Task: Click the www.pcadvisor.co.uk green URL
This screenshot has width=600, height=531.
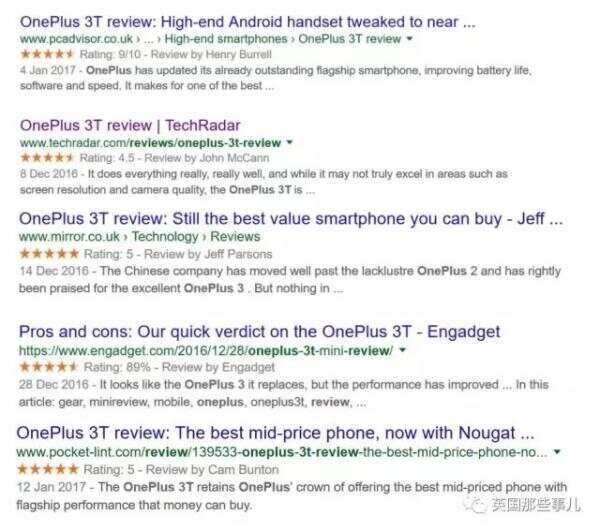Action: click(76, 39)
